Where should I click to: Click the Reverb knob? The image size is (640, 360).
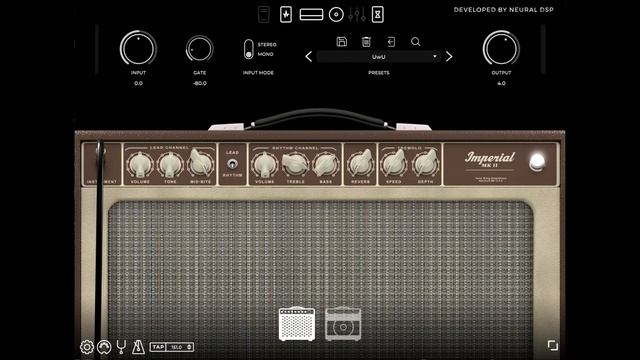pos(360,163)
